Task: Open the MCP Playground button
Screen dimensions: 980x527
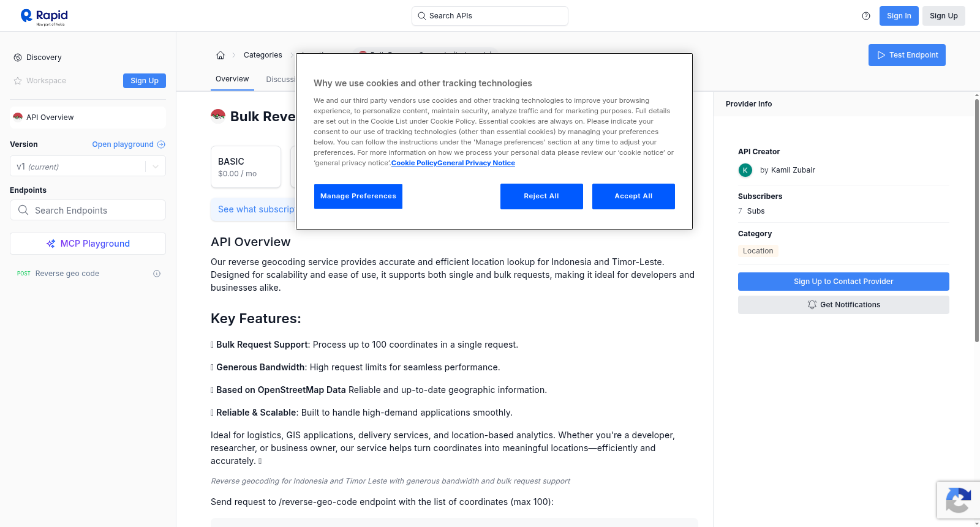Action: [88, 244]
